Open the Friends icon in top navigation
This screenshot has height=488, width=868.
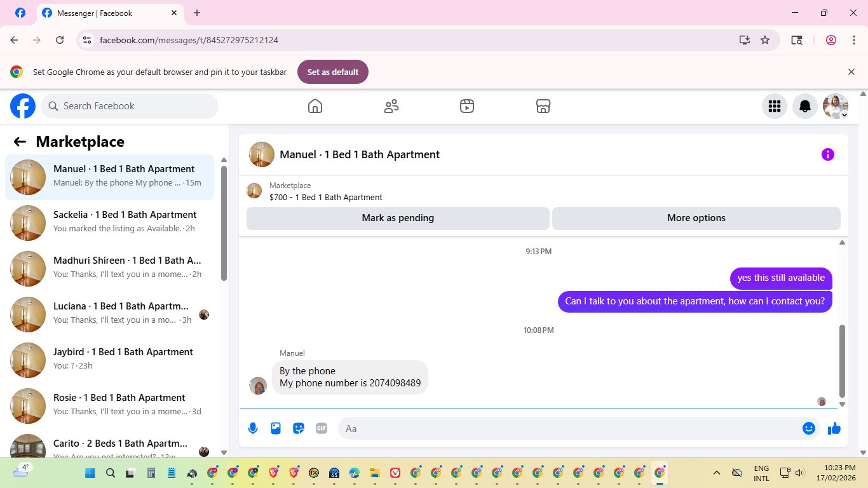391,106
